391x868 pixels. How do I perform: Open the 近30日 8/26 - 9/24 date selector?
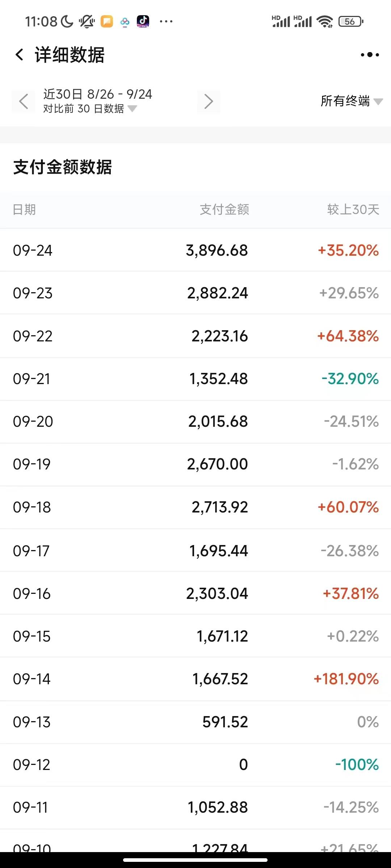pyautogui.click(x=98, y=94)
